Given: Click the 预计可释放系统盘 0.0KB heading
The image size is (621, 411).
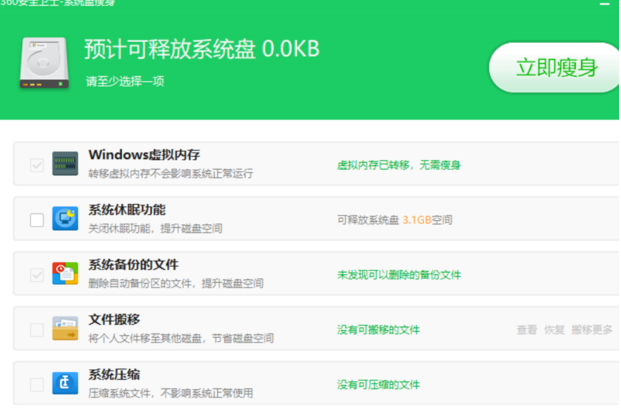Looking at the screenshot, I should click(x=200, y=50).
